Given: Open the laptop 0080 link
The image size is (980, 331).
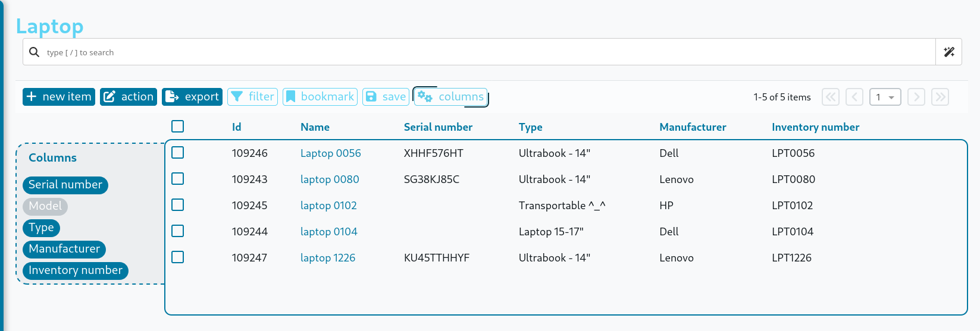Looking at the screenshot, I should 330,179.
